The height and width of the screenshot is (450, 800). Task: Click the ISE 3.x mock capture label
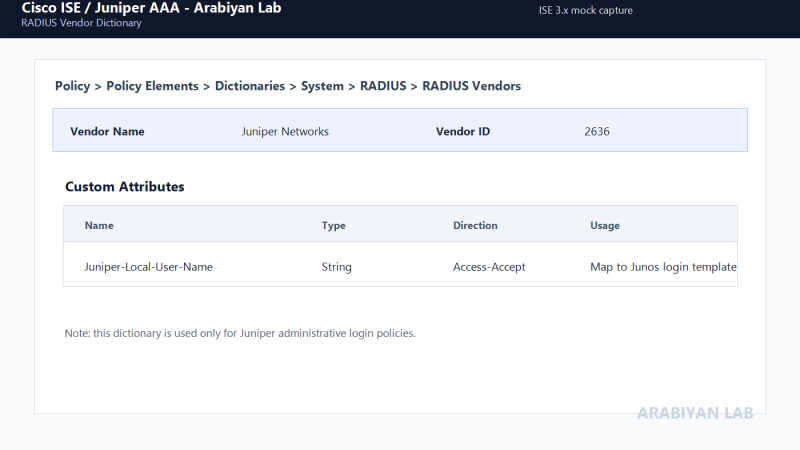pos(585,11)
